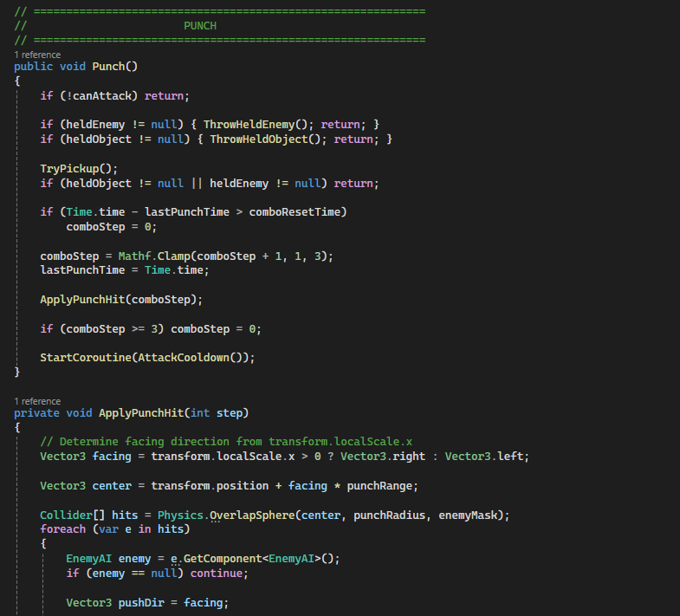Screen dimensions: 680x616
Task: Click ApplyPunchHit in the private method declaration
Action: (141, 413)
